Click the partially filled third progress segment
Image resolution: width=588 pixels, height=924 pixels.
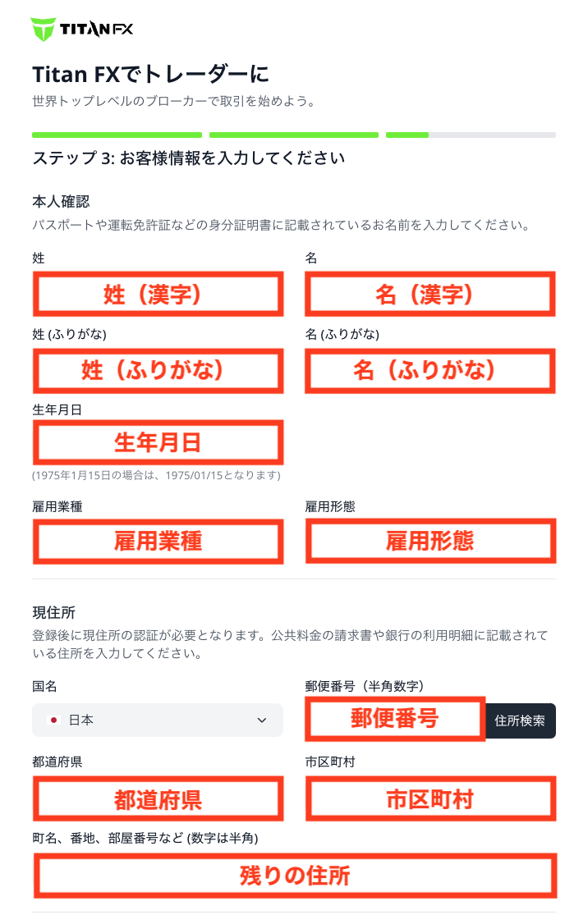471,135
